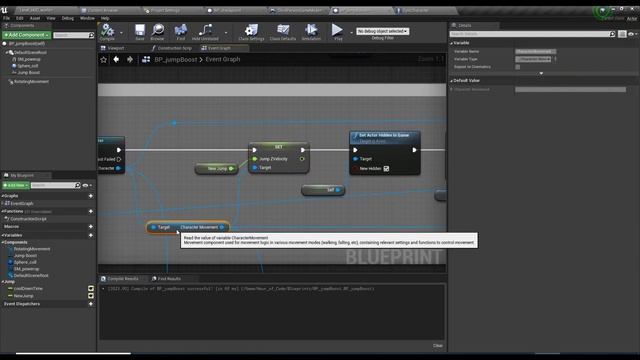Toggle coolDownTime variable editable eye

91,289
